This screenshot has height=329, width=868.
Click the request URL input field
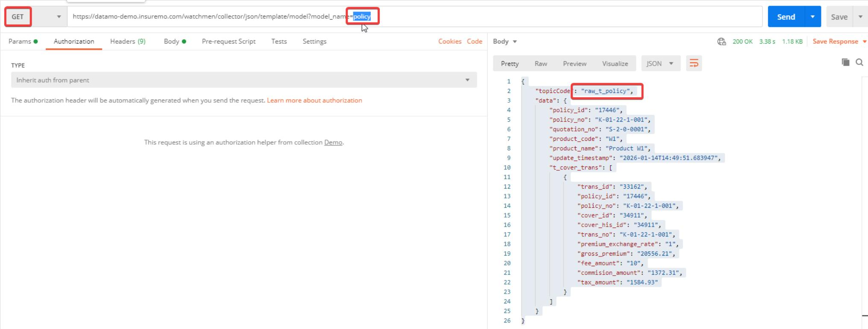tap(414, 17)
